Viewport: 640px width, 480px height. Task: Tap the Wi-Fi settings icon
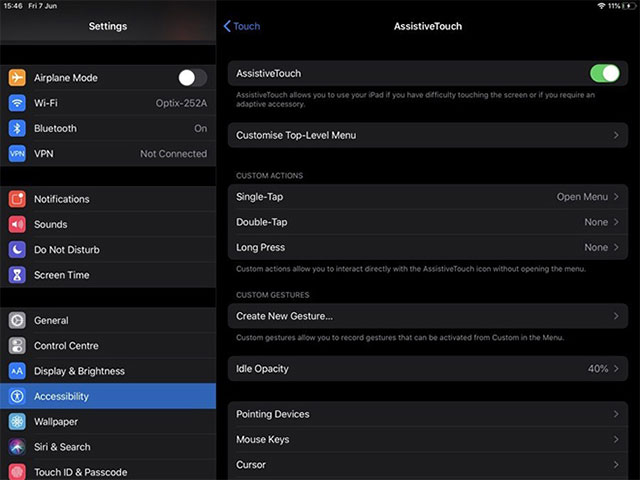[17, 103]
